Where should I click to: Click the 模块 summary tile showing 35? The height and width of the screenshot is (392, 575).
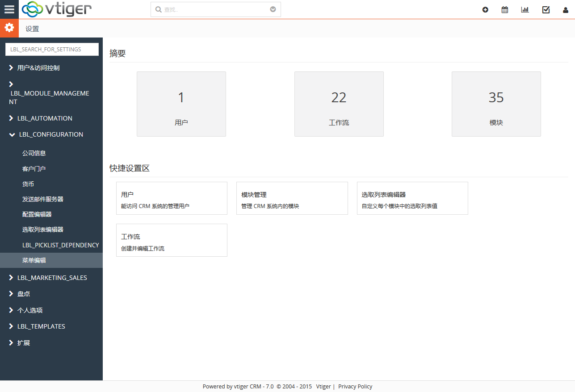pyautogui.click(x=496, y=104)
